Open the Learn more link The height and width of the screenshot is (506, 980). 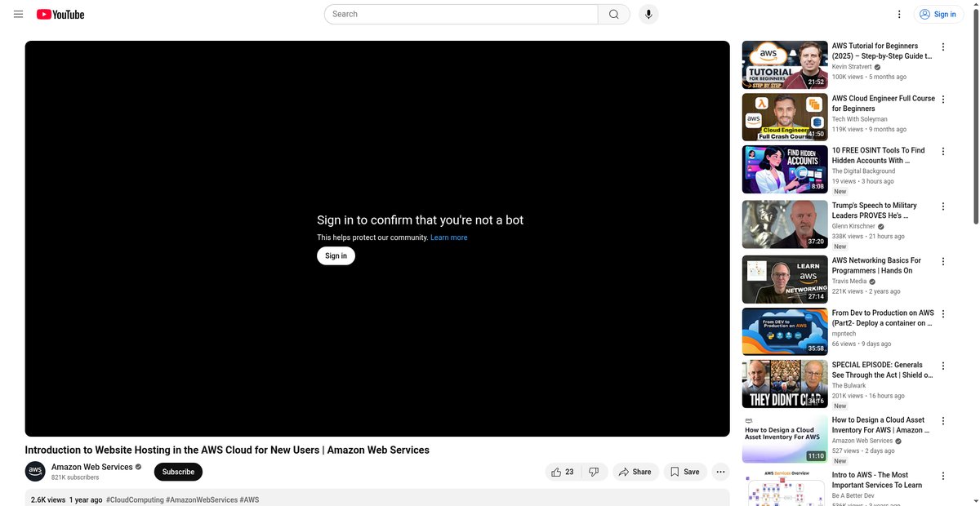(x=449, y=237)
